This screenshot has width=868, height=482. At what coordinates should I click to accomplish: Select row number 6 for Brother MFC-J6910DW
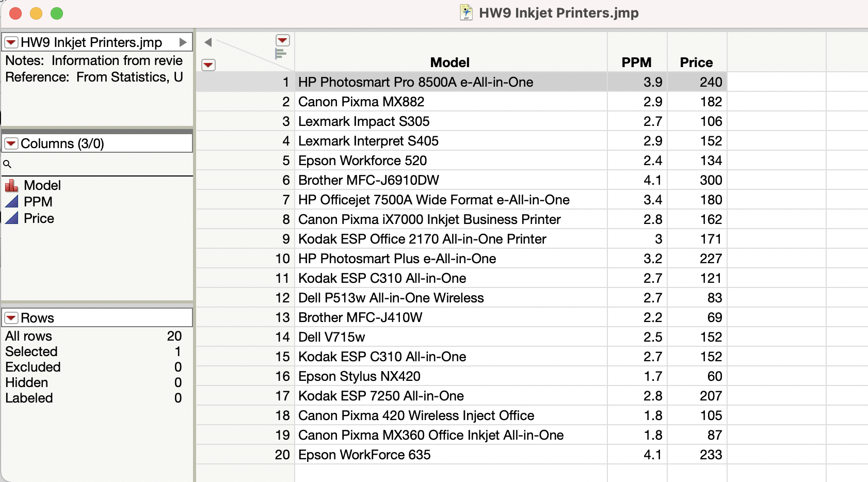pos(285,180)
